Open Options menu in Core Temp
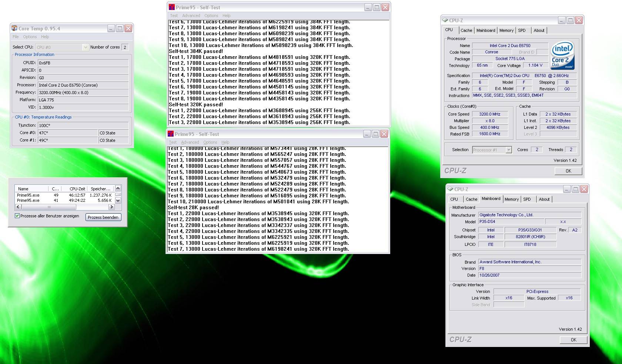This screenshot has width=622, height=364. click(x=30, y=37)
